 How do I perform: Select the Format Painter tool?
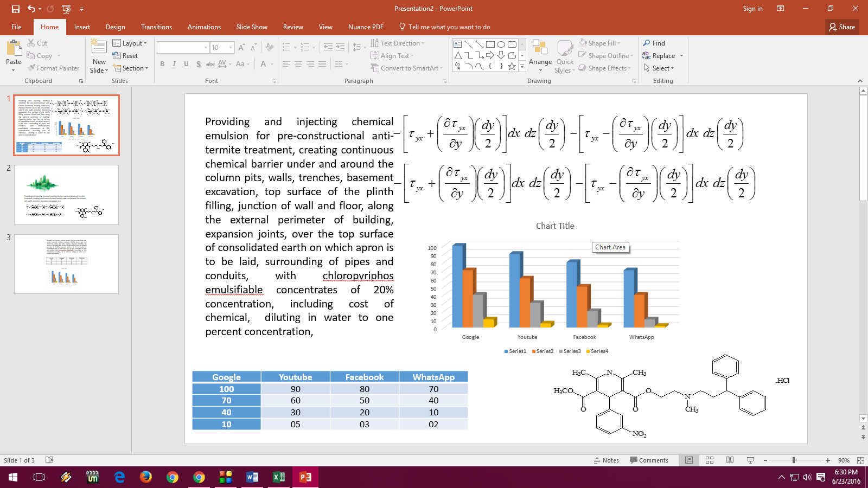click(x=54, y=68)
